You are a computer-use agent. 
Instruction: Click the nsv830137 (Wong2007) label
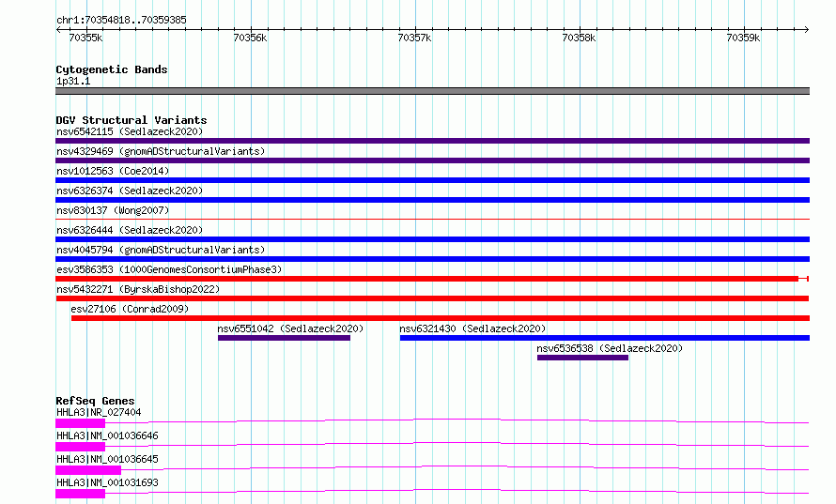point(113,210)
